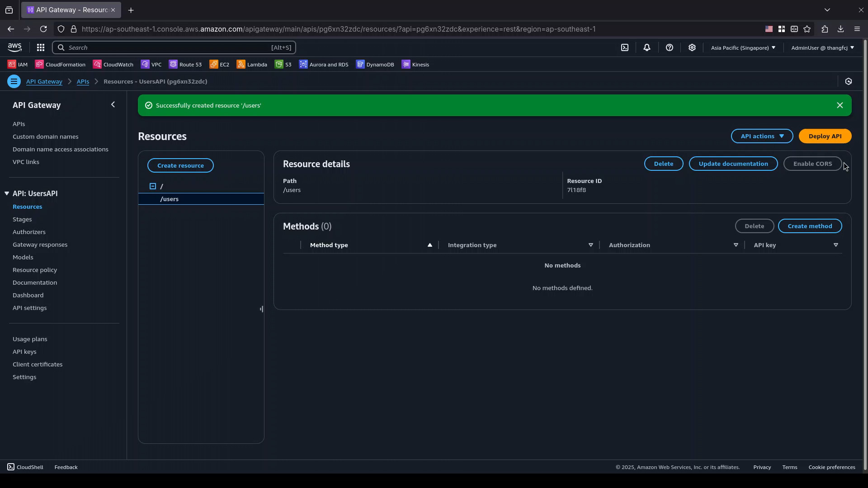Viewport: 868px width, 488px height.
Task: Click the resource panel resize handle
Action: 262,309
